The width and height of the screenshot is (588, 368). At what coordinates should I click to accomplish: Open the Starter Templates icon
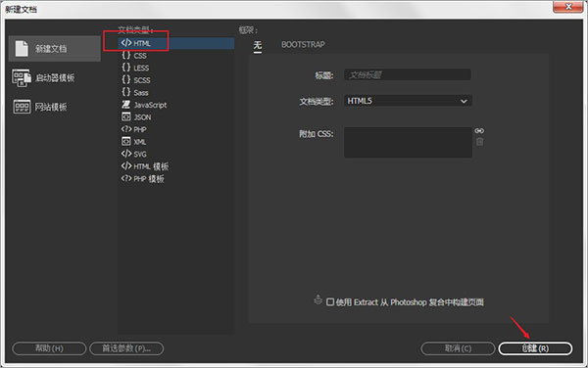pyautogui.click(x=22, y=78)
